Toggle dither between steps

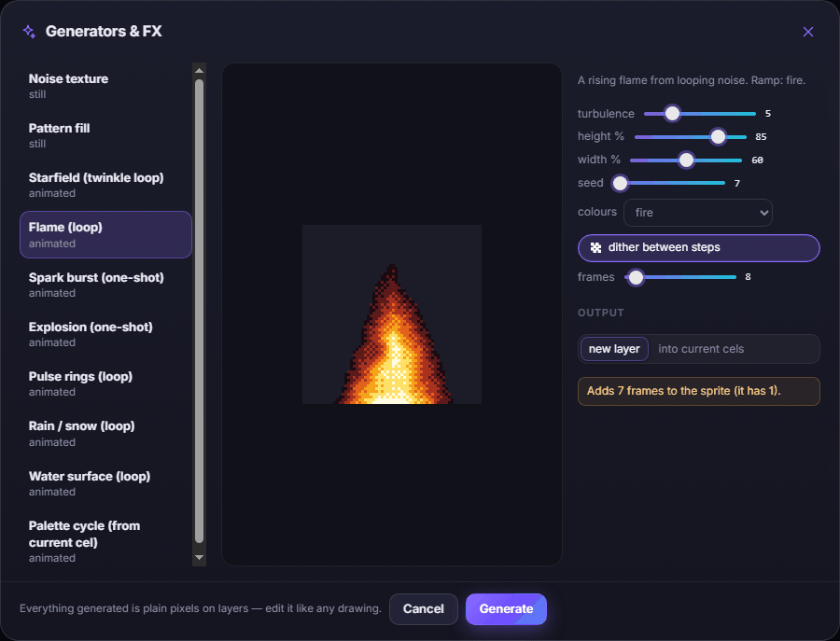click(x=698, y=248)
